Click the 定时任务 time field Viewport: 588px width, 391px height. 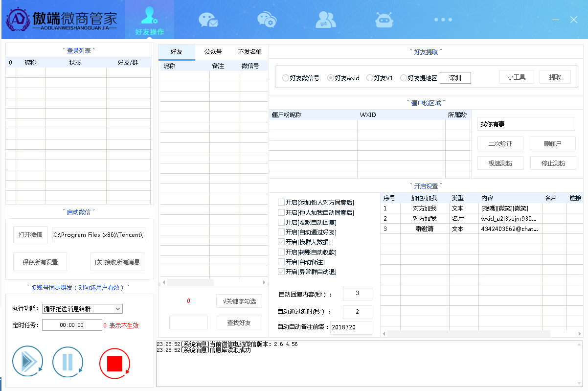71,325
